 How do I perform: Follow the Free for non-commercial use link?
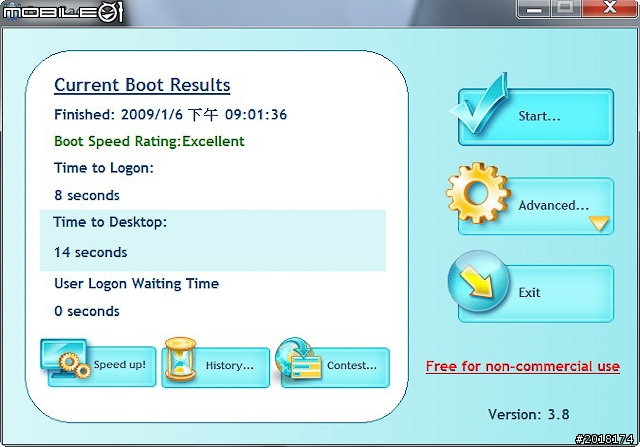pos(522,366)
